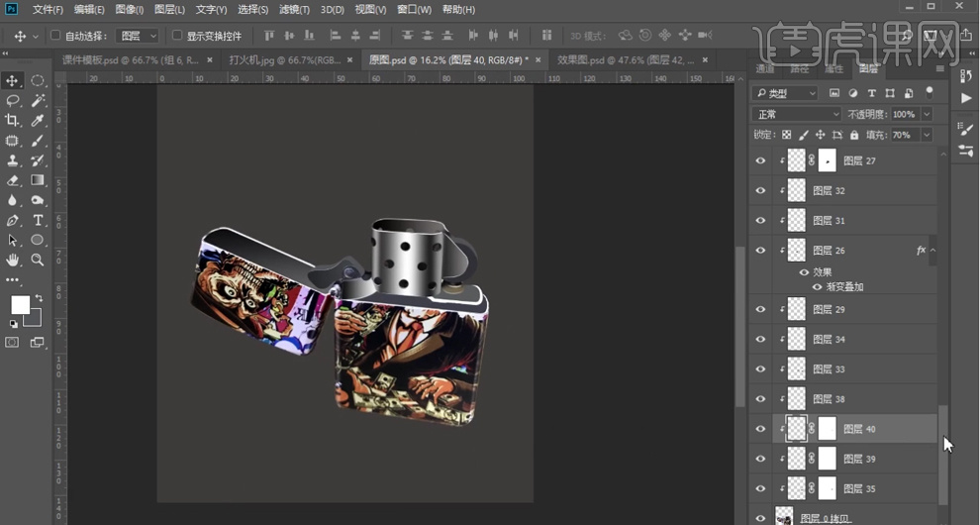
Task: Select the Crop tool
Action: point(13,121)
